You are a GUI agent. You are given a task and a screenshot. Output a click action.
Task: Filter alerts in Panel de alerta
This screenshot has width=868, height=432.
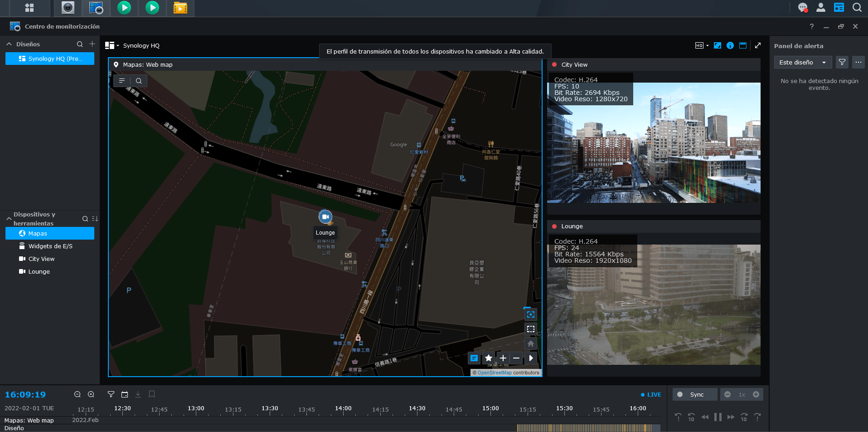[x=842, y=62]
